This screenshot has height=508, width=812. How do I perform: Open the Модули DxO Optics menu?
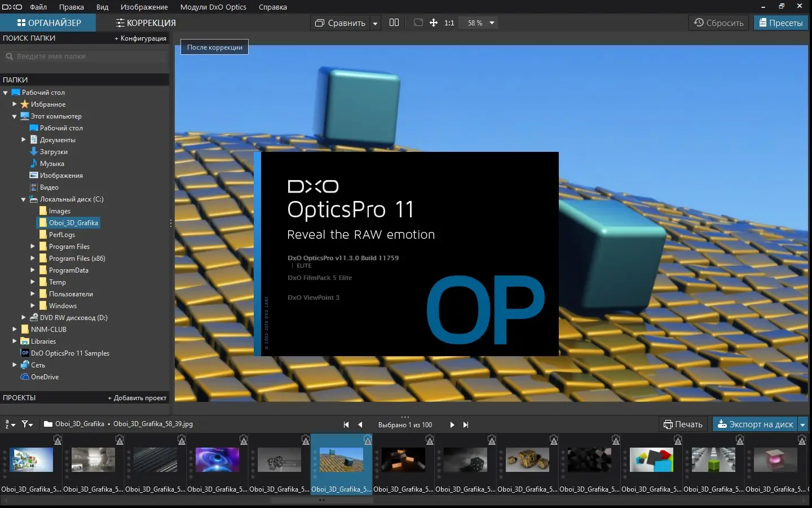click(x=213, y=7)
